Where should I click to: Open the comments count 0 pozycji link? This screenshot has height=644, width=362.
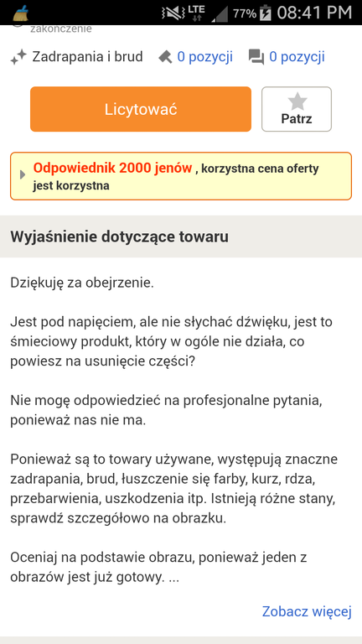click(297, 57)
